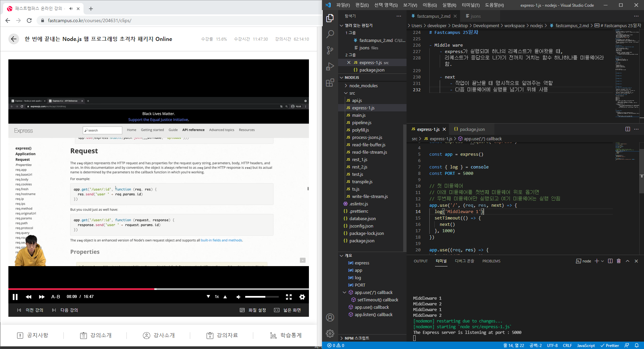Viewport: 644px width, 349px height.
Task: Open a new browser tab
Action: tap(91, 9)
